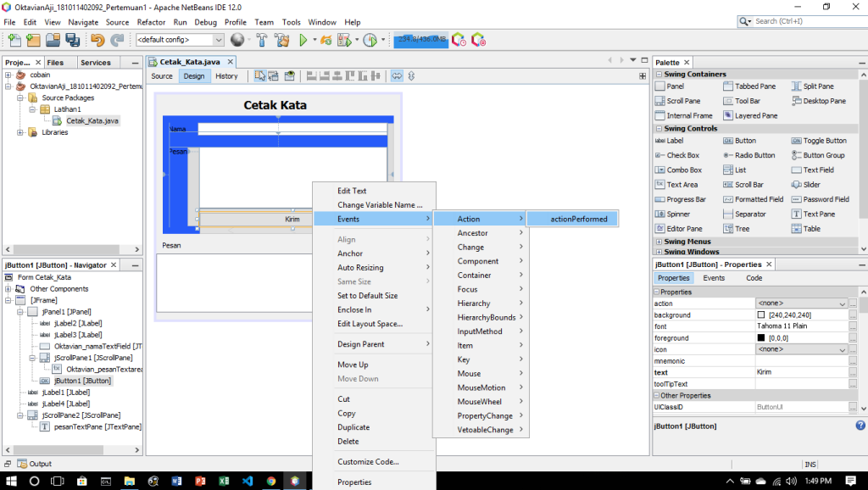
Task: Click the Profile Project icon
Action: (x=370, y=40)
